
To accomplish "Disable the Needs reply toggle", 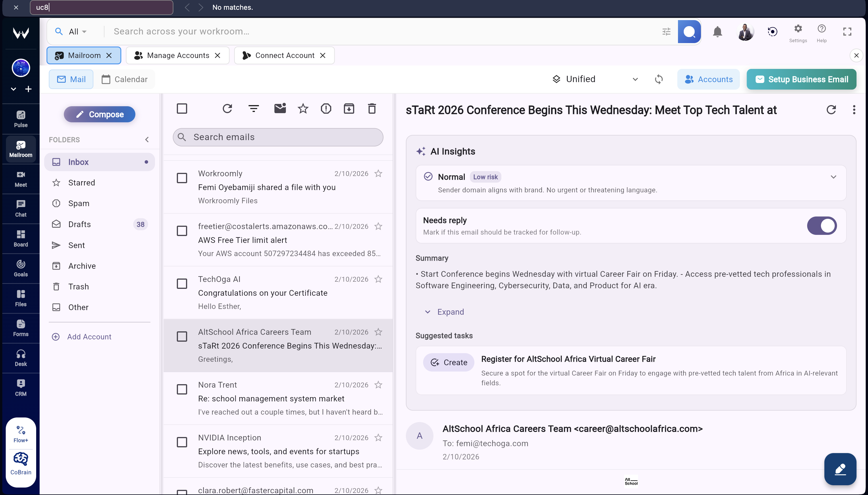I will (821, 225).
